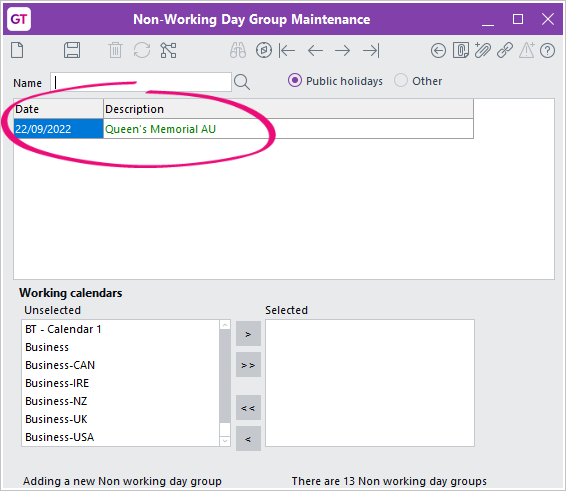This screenshot has height=491, width=566.
Task: Click the Name search magnifier icon
Action: (242, 82)
